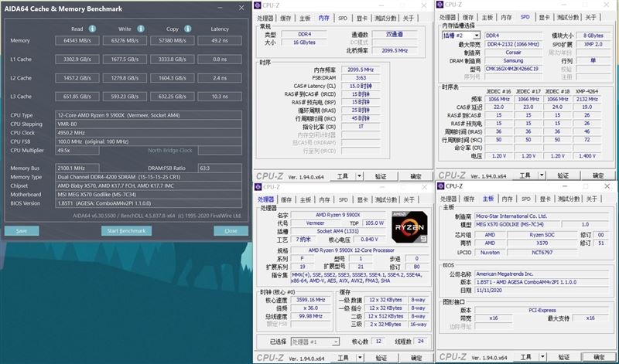Screen dimensions: 619x364
Task: Click the Save button in AIDA64
Action: (22, 231)
